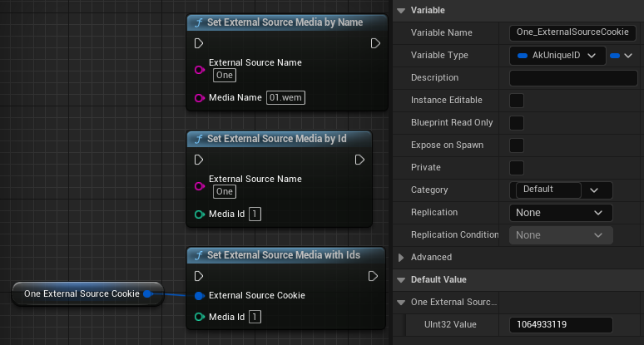Click the Variable Name text field
The width and height of the screenshot is (644, 345).
tap(572, 33)
